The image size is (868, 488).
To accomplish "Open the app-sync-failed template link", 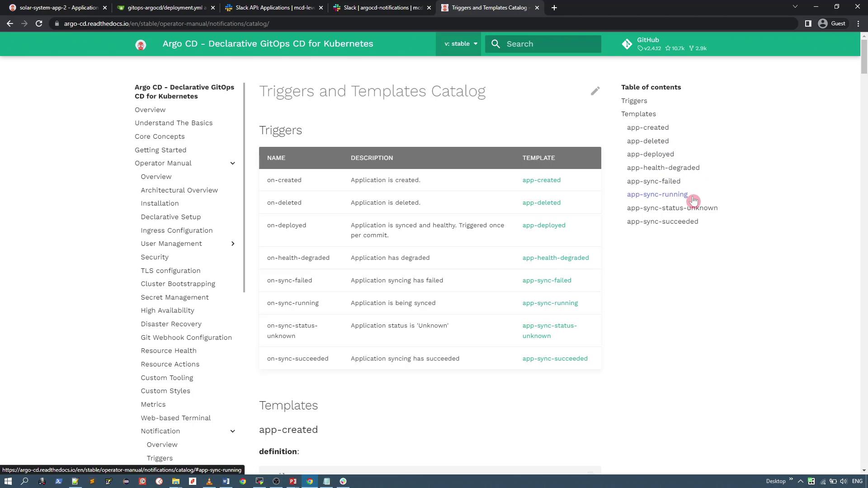I will 547,280.
